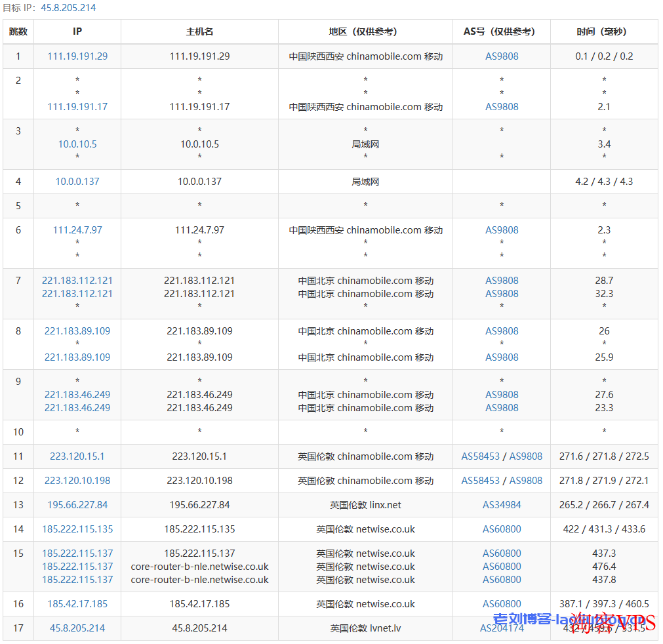Click the 地区 (仅供参考) column header
The height and width of the screenshot is (644, 663).
[365, 31]
